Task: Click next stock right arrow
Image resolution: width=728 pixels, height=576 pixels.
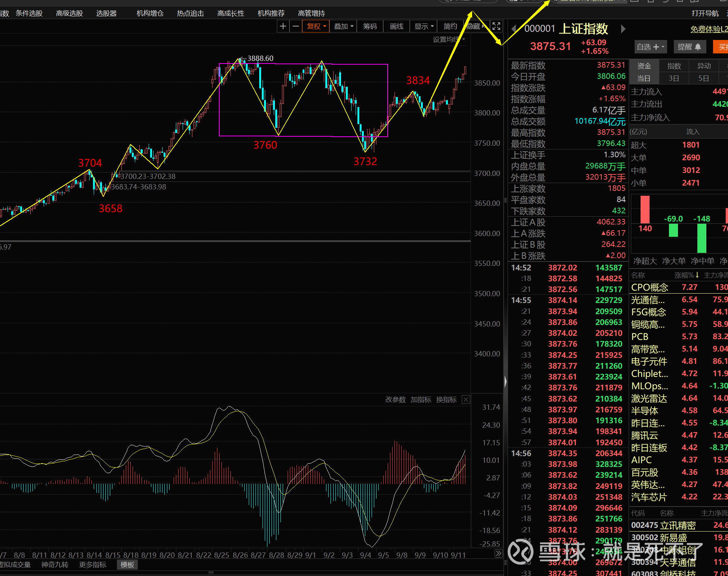Action: pyautogui.click(x=623, y=29)
